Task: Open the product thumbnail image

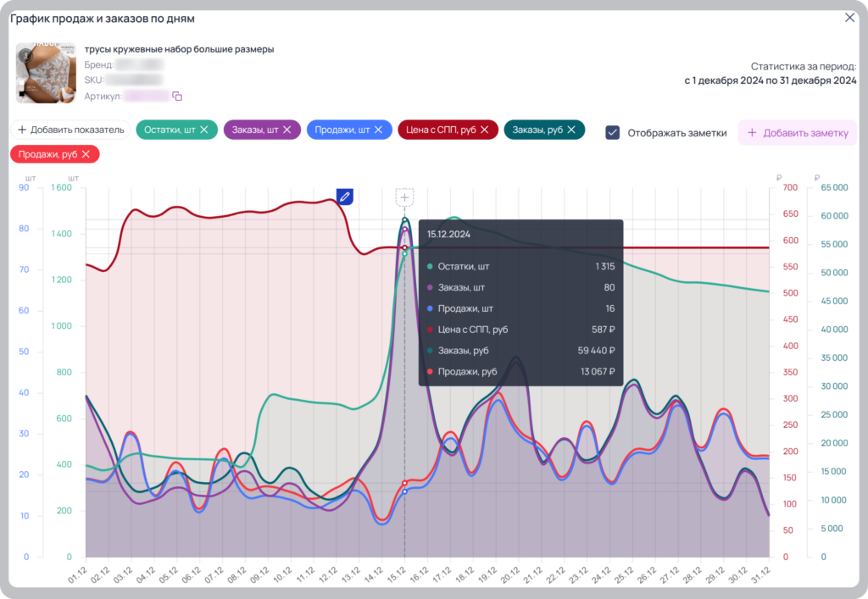Action: [x=46, y=73]
